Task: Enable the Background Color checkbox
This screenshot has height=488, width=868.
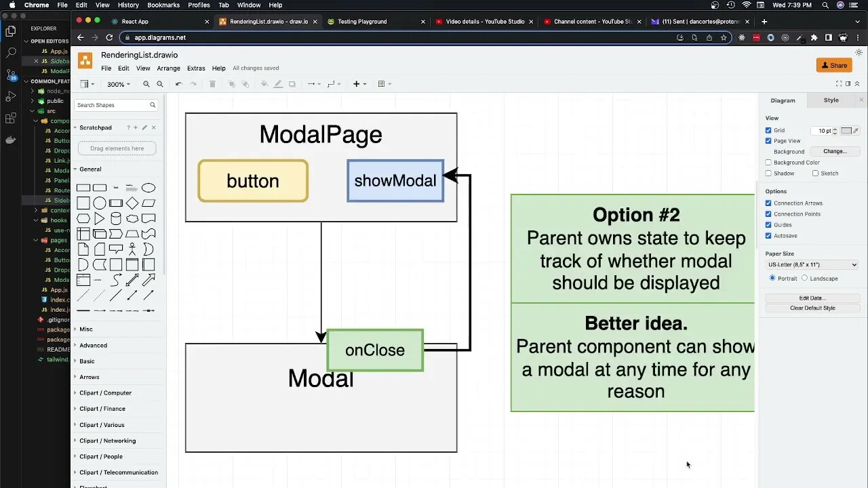Action: click(x=768, y=163)
